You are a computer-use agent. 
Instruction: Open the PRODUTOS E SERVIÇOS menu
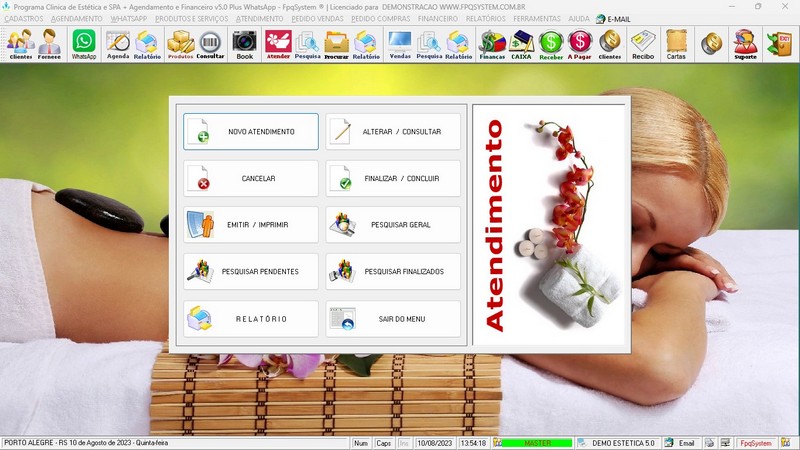pos(192,19)
